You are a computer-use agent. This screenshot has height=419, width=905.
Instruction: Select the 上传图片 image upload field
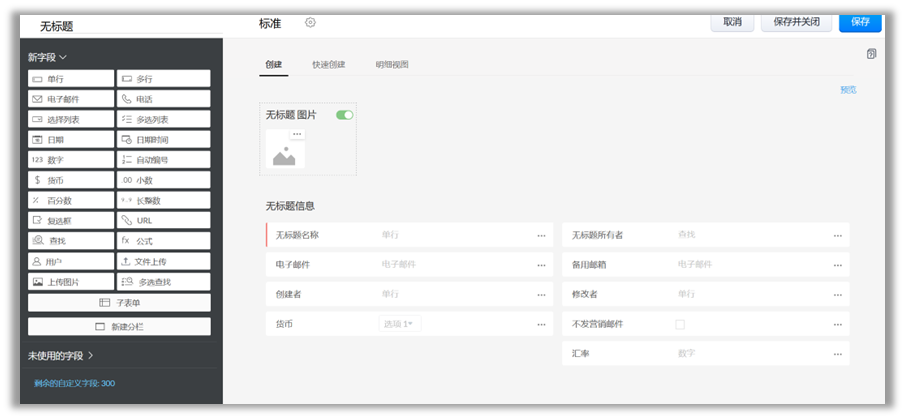tap(71, 282)
